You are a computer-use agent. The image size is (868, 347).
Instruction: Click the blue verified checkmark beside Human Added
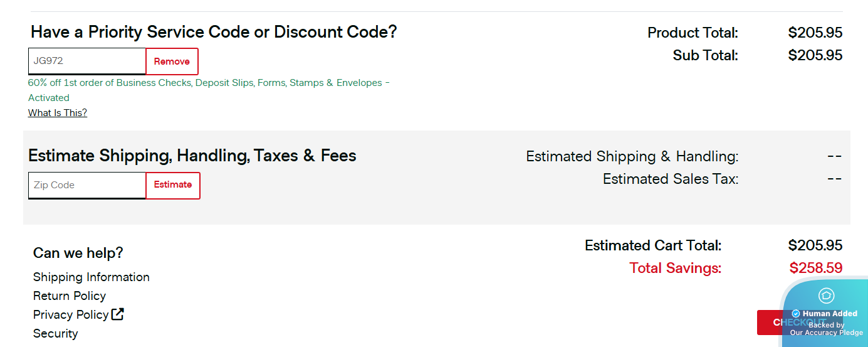pyautogui.click(x=796, y=314)
